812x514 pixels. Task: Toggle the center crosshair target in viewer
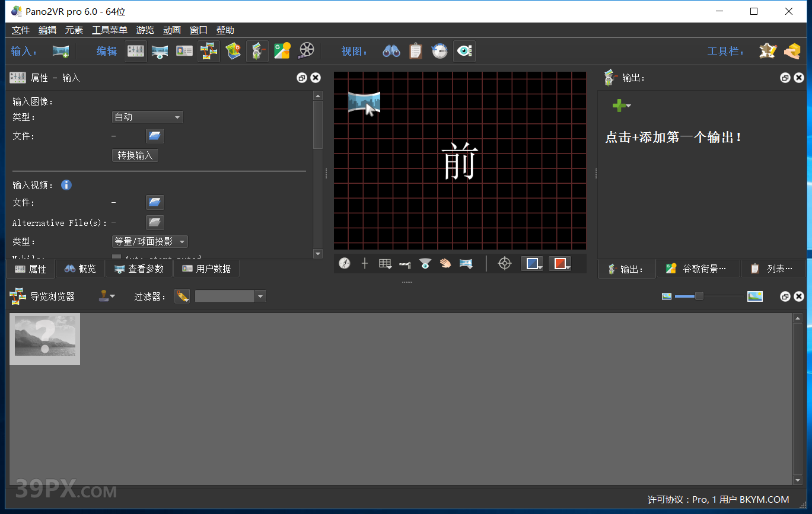(504, 264)
